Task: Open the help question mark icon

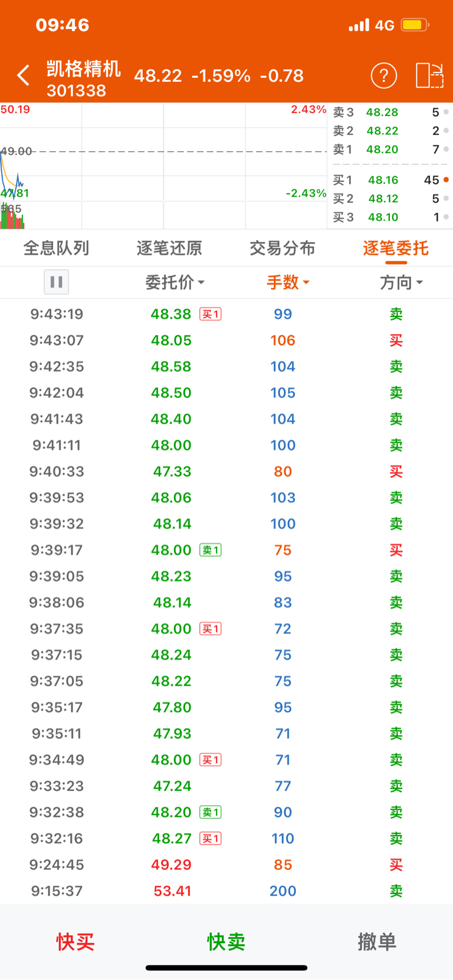Action: (x=383, y=75)
